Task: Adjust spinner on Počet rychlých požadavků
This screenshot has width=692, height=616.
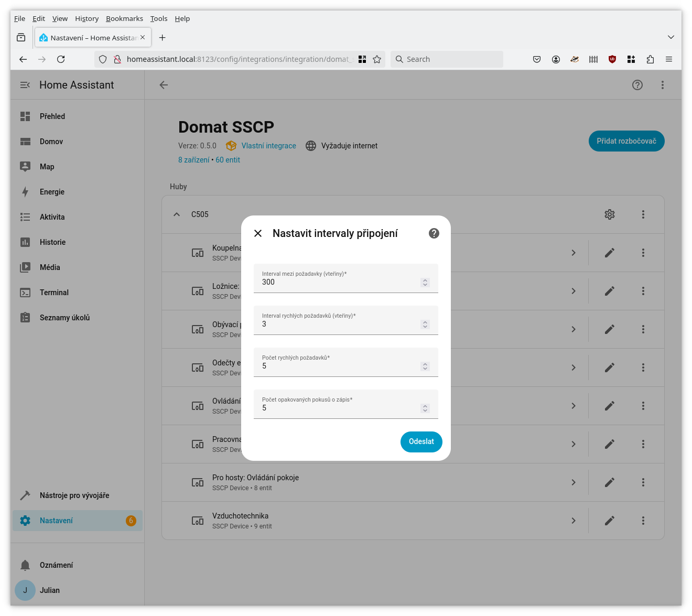Action: pos(425,366)
